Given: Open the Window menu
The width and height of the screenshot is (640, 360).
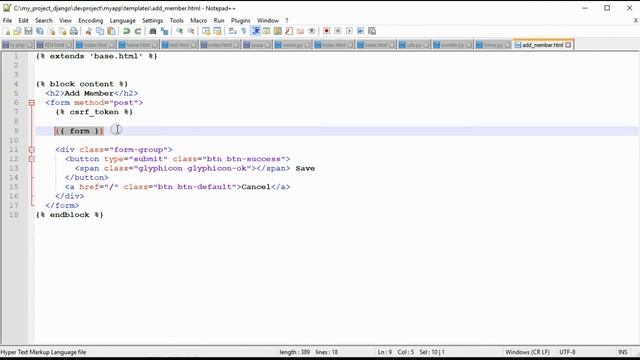Looking at the screenshot, I should 268,20.
